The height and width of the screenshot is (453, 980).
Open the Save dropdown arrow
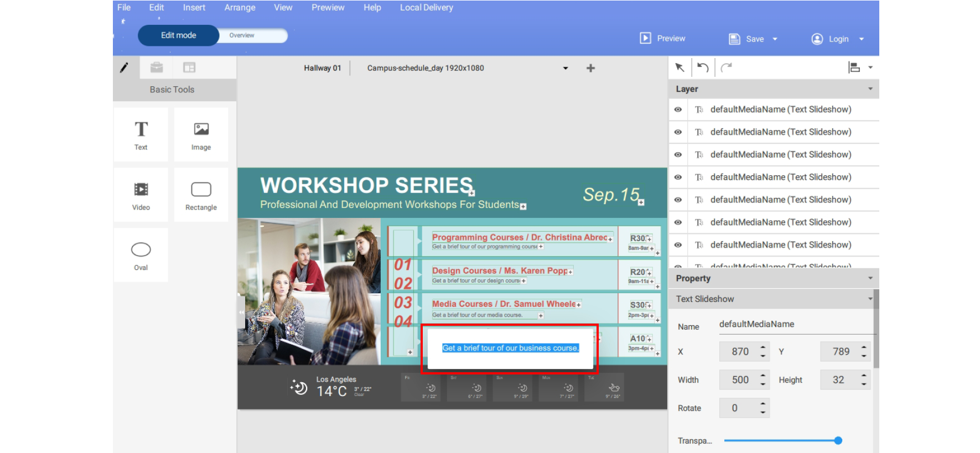click(x=775, y=39)
